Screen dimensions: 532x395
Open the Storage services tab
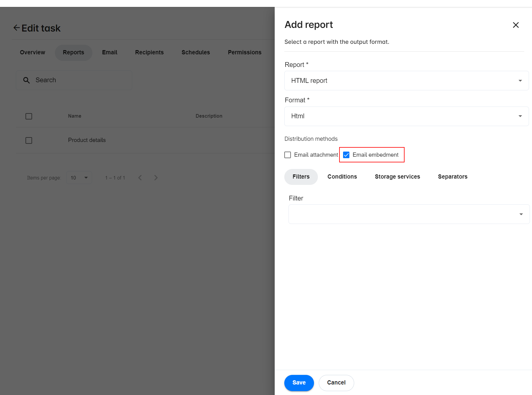tap(397, 176)
